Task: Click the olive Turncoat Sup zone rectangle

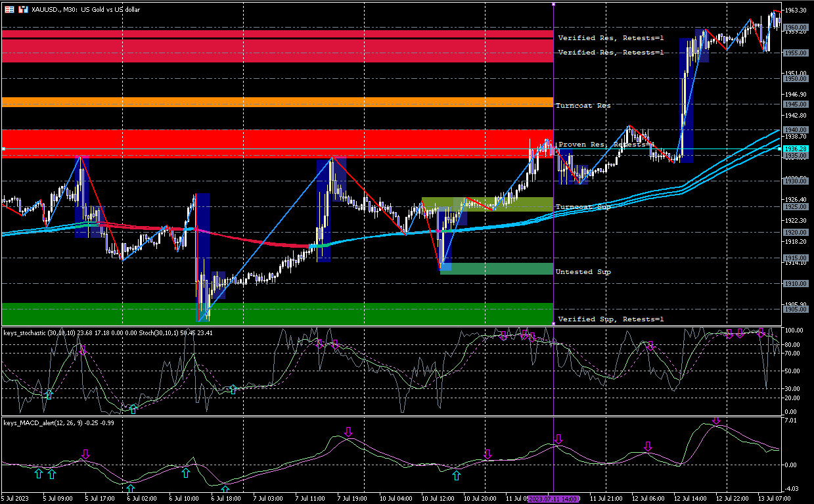Action: (487, 204)
